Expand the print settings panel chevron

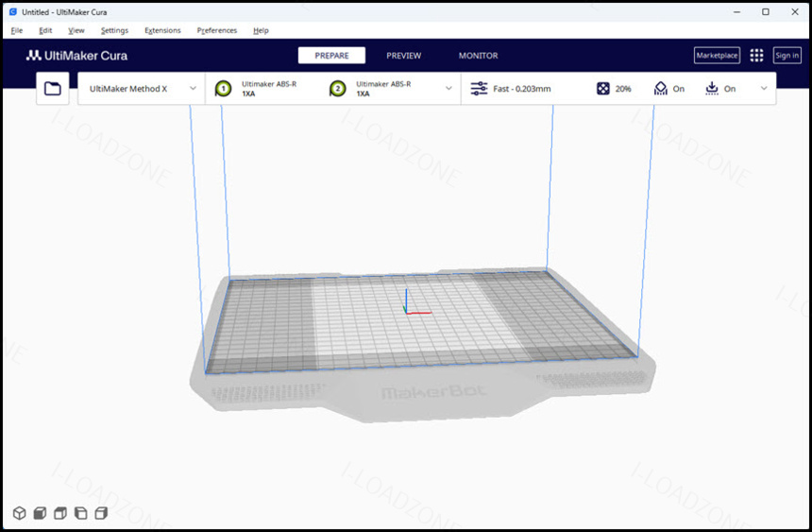(x=764, y=89)
